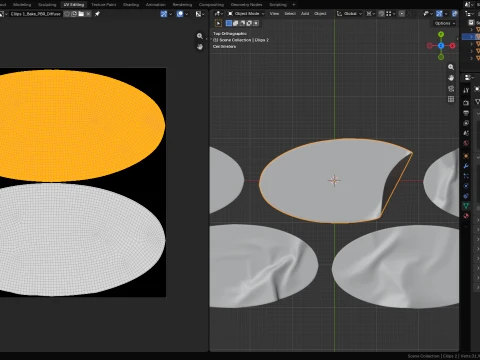Open the properties editor type dropdown
Screen dimensions: 480x360
click(x=469, y=78)
